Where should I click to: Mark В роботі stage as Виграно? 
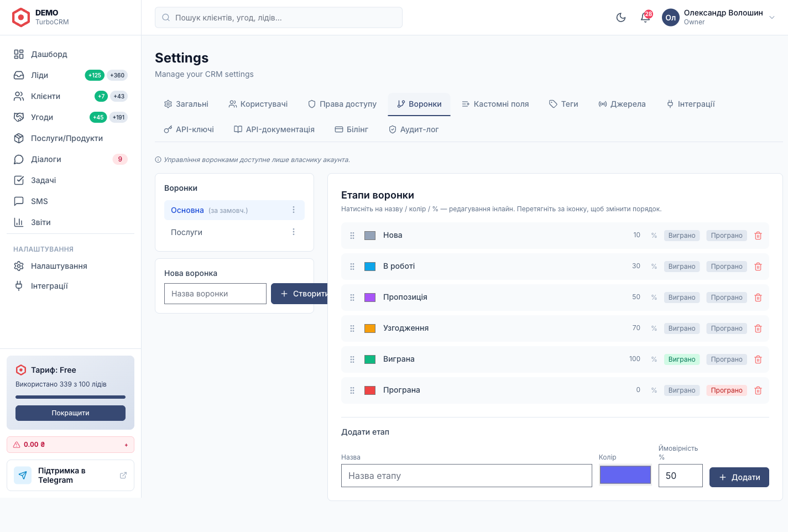point(682,267)
